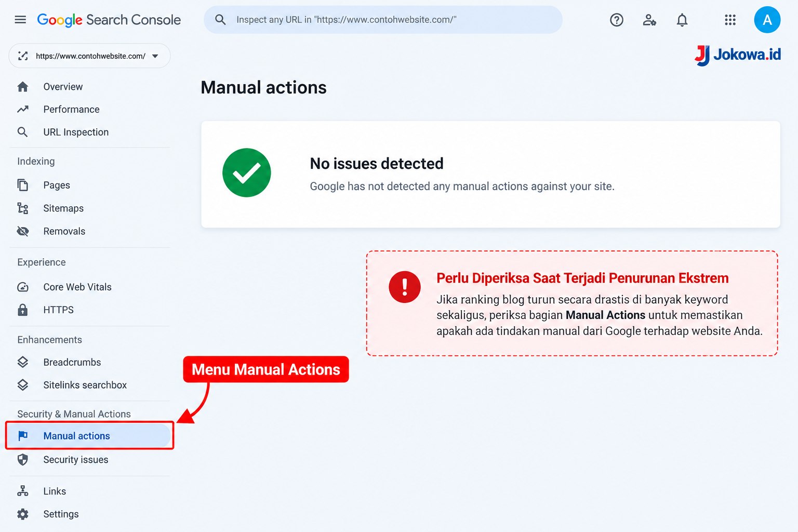
Task: Click the Links network icon
Action: 22,491
